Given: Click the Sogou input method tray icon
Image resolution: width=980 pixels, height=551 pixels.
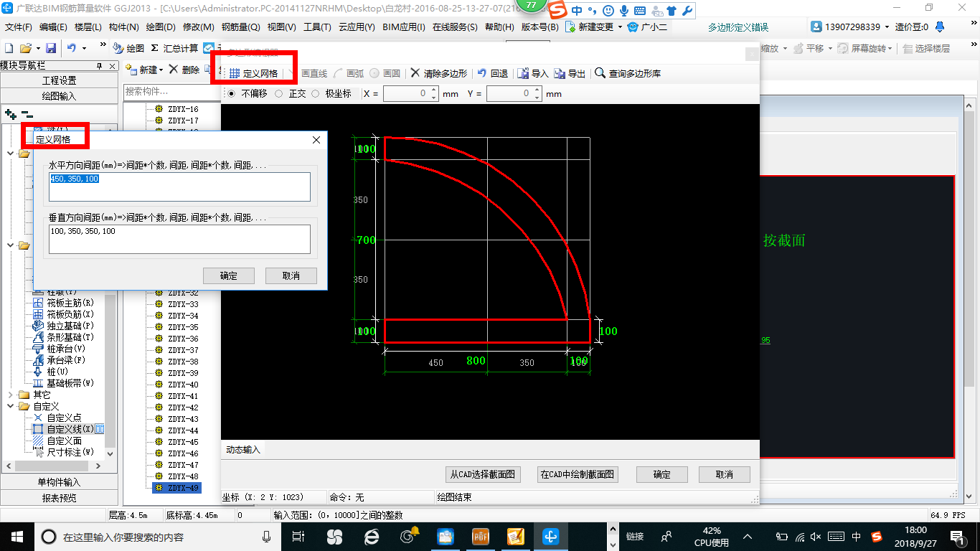Looking at the screenshot, I should click(x=876, y=536).
